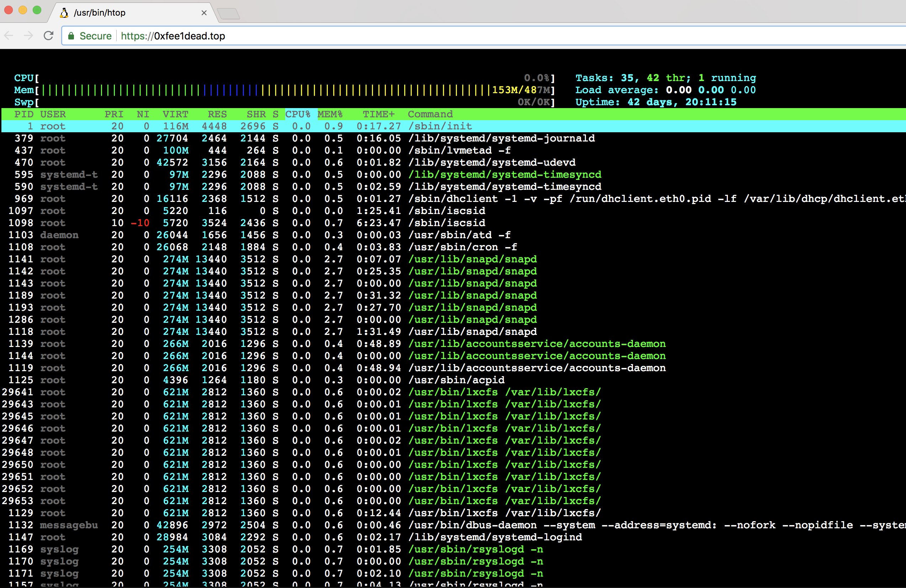Sort by the CPU% column header
906x588 pixels.
click(x=298, y=114)
